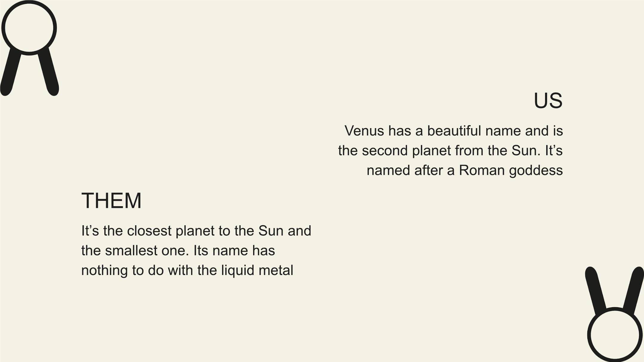This screenshot has height=362, width=644.
Task: Click the line 'It's the closest planet to the Sun'
Action: coord(196,231)
